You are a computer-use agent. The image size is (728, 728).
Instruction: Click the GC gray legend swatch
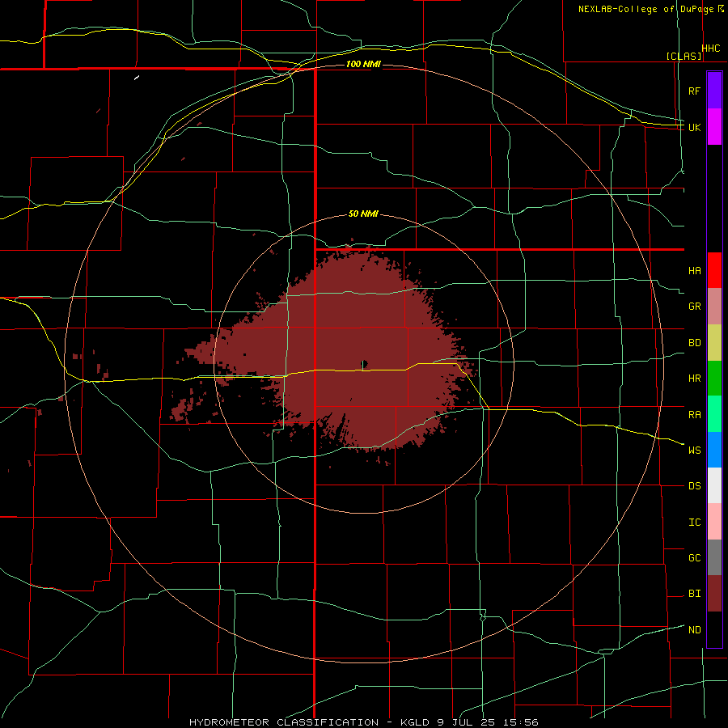coord(714,557)
